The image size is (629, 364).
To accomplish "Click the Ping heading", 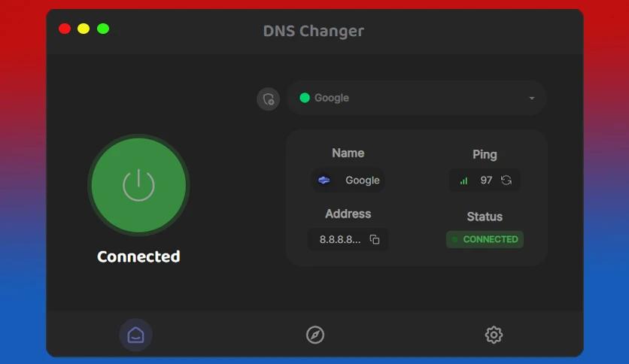I will click(x=485, y=155).
